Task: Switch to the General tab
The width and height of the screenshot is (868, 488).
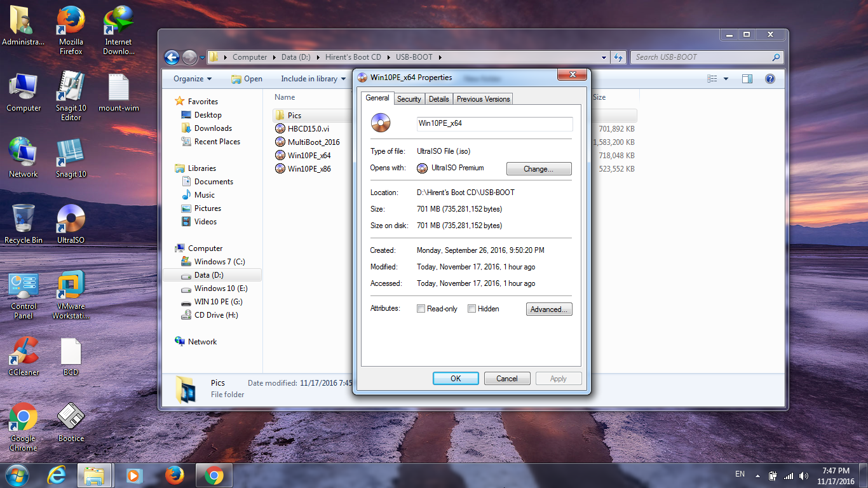Action: tap(377, 98)
